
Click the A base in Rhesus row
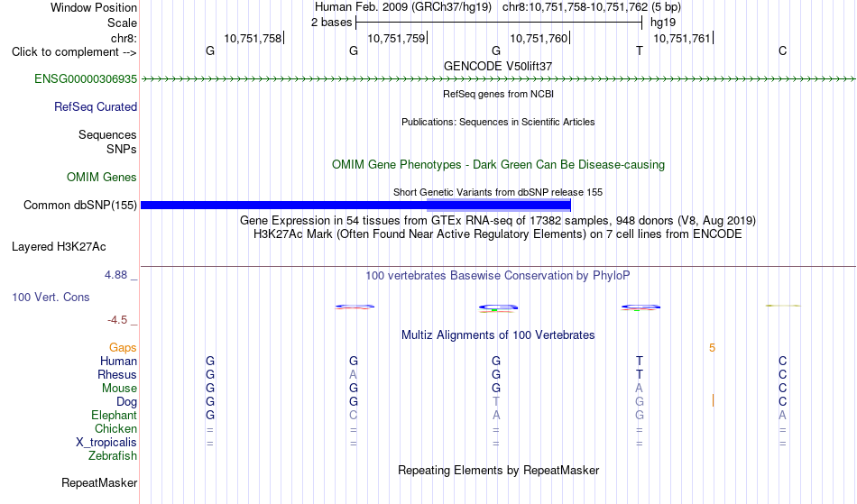tap(353, 374)
